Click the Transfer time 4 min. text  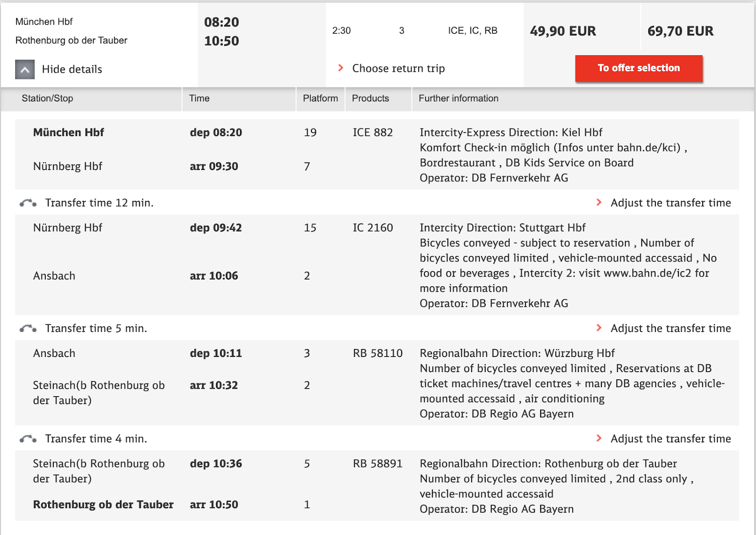pos(96,439)
